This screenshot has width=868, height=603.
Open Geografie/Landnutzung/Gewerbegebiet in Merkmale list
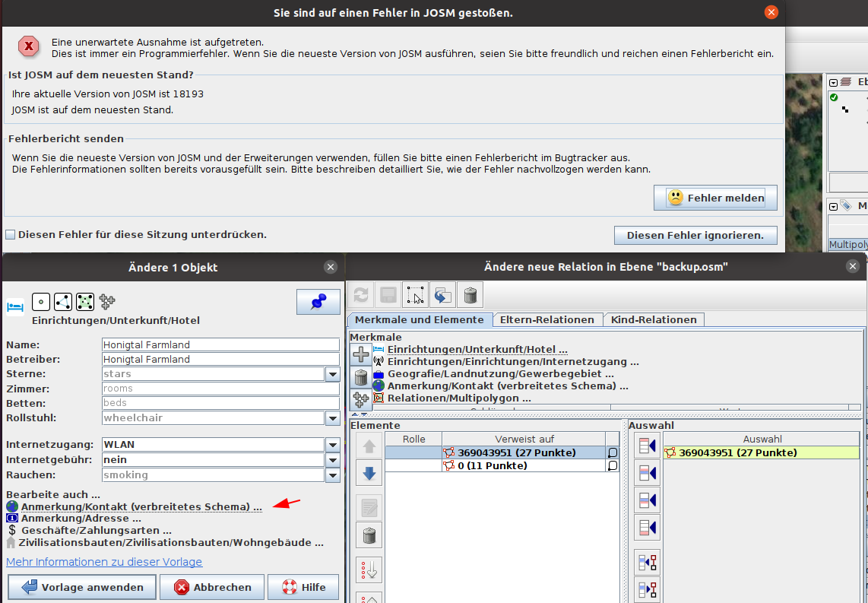(500, 374)
